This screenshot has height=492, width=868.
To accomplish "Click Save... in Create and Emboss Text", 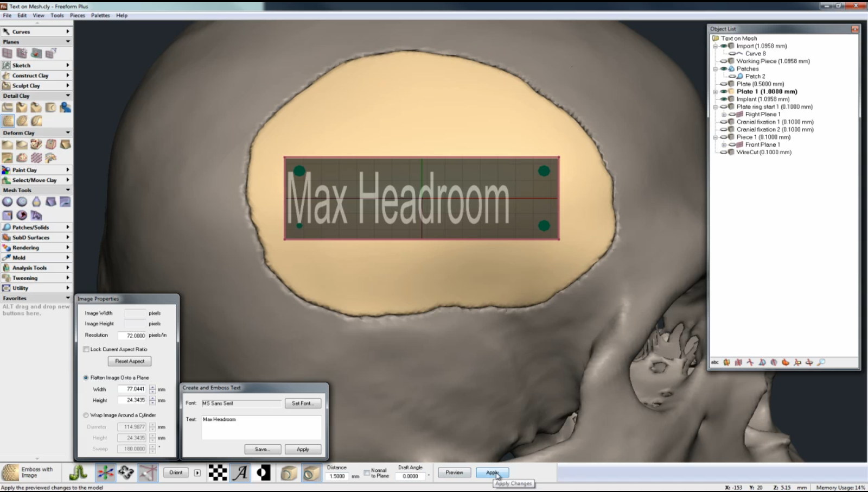I will tap(263, 449).
